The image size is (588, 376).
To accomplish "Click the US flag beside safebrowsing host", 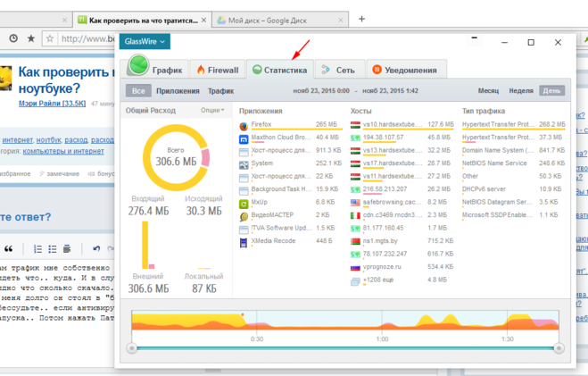I will pyautogui.click(x=355, y=203).
